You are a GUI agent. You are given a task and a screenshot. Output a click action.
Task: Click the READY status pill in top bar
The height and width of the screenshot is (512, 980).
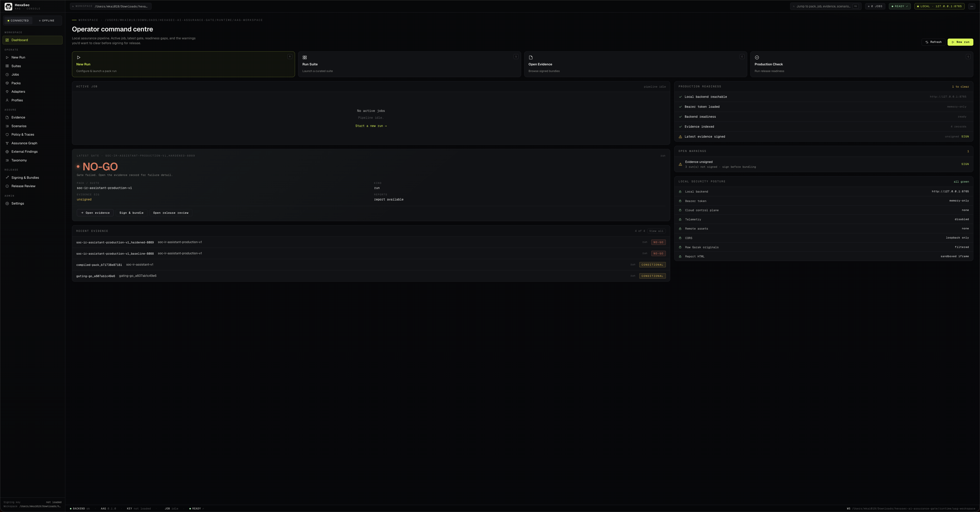(900, 6)
